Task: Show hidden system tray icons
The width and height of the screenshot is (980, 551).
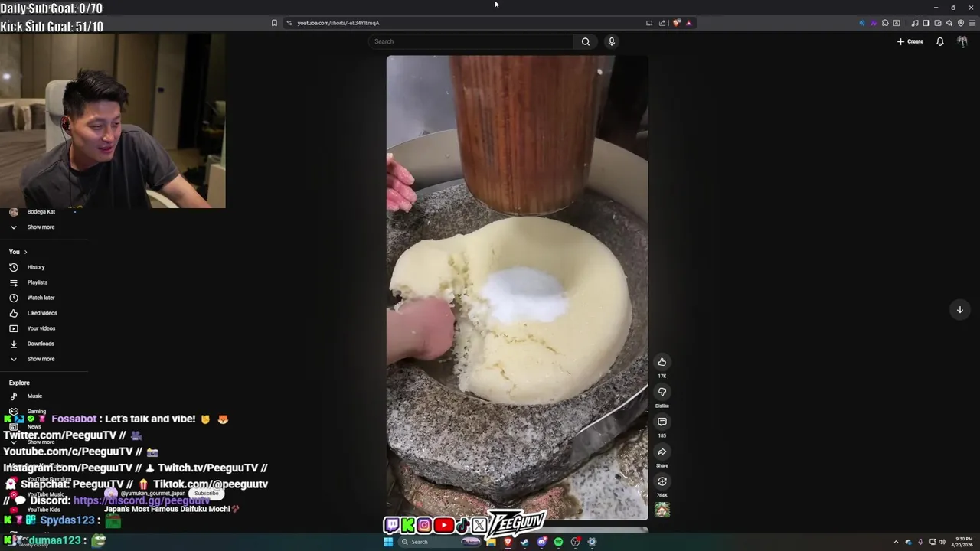Action: [896, 542]
